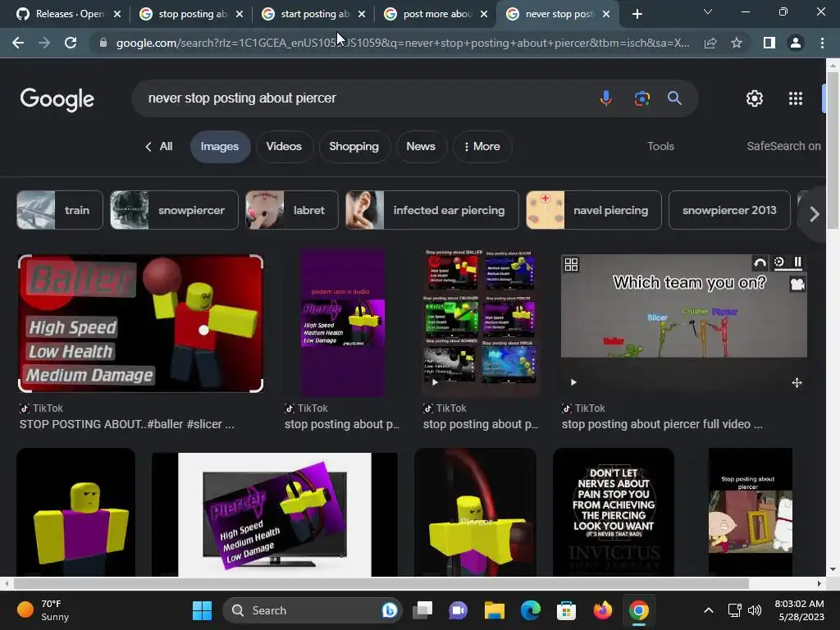Go back to All results
The height and width of the screenshot is (630, 840).
coord(158,146)
